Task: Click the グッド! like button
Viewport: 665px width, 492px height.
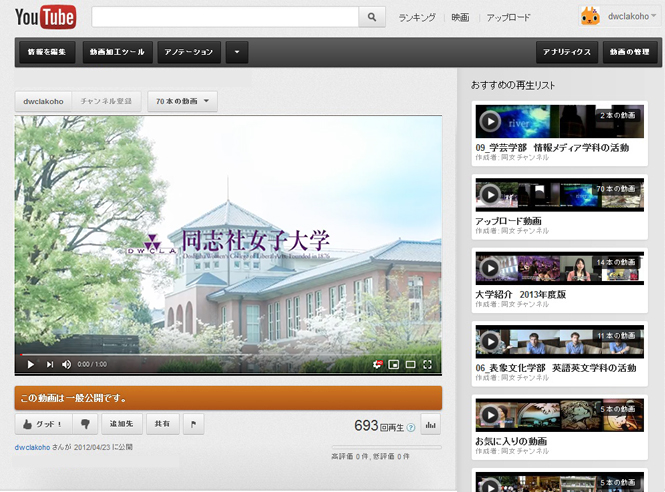Action: click(42, 424)
